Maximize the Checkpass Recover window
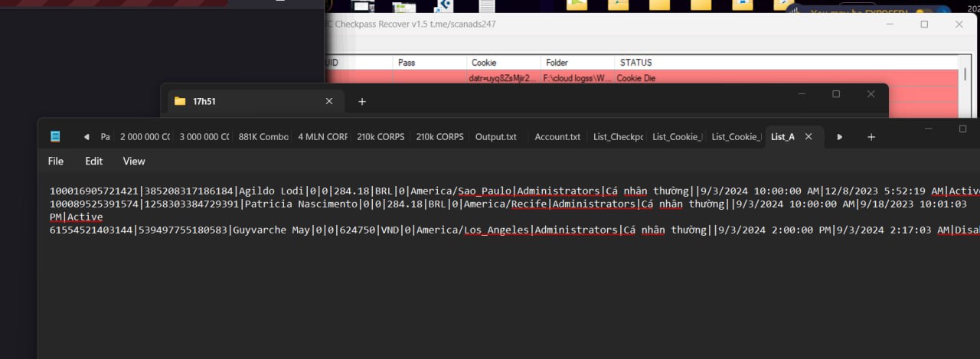980x359 pixels. coord(924,24)
